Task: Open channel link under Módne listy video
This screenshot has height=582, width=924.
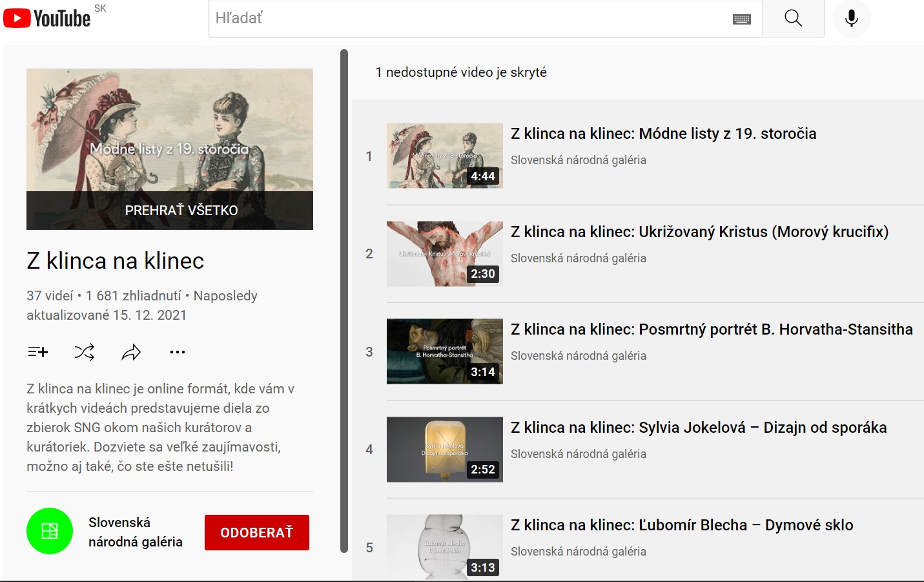Action: click(x=579, y=160)
